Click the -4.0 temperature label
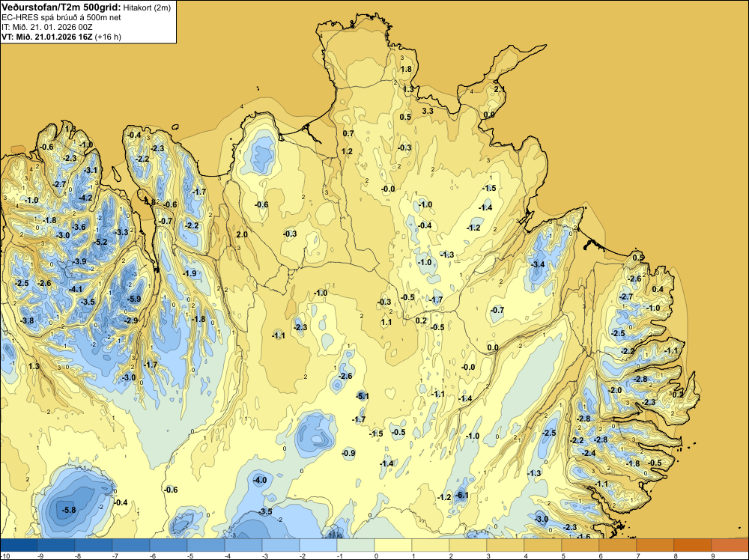 pyautogui.click(x=261, y=480)
